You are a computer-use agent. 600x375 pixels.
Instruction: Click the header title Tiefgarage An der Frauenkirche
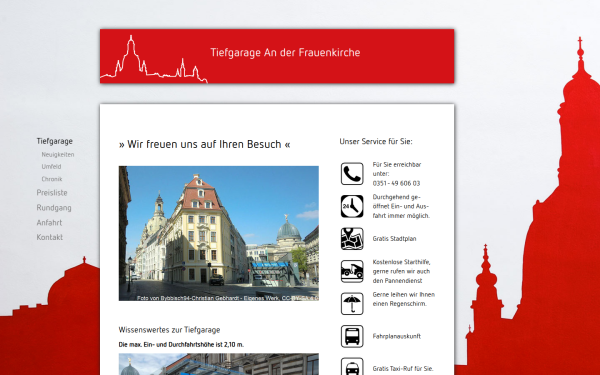285,52
